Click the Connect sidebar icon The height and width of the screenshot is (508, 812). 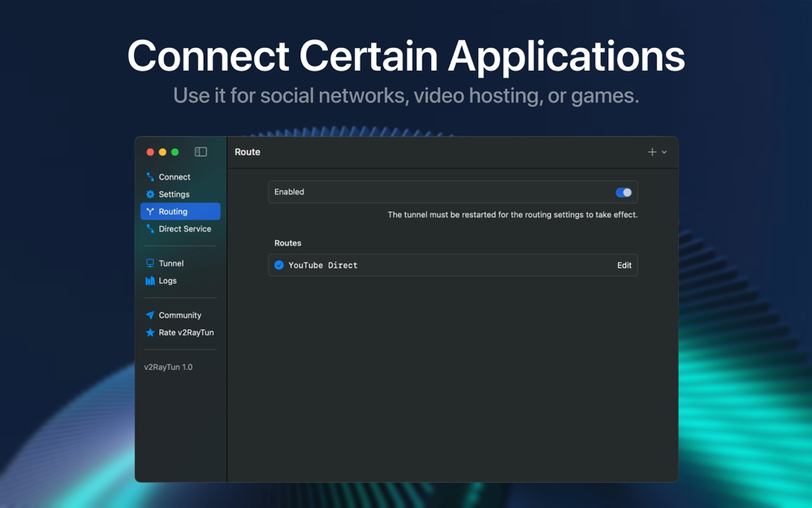point(150,176)
